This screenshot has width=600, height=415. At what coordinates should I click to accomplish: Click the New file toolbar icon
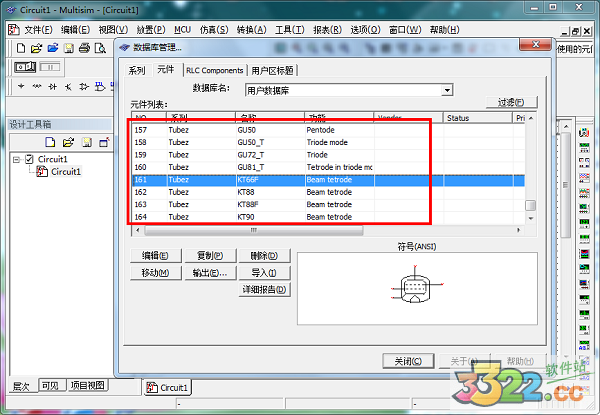pyautogui.click(x=21, y=48)
